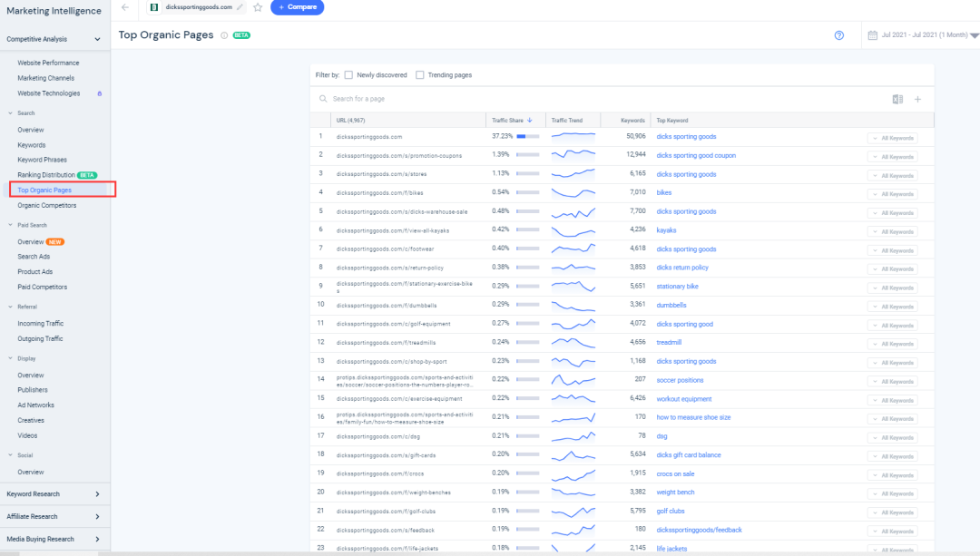Click the back arrow icon
The image size is (980, 556).
coord(125,7)
